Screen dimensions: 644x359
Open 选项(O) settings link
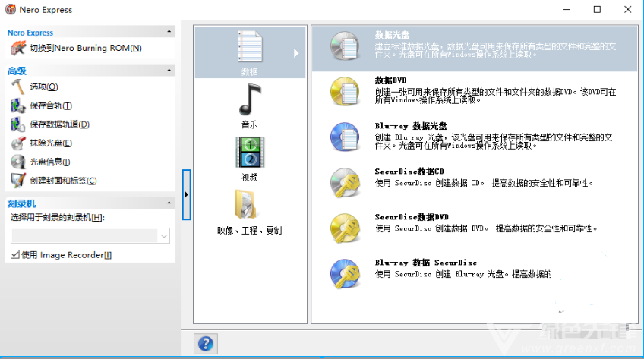pos(44,87)
